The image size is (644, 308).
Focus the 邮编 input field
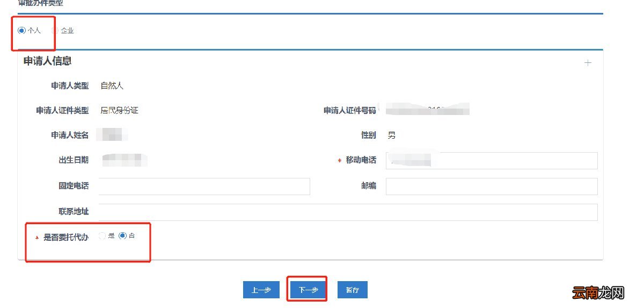492,187
